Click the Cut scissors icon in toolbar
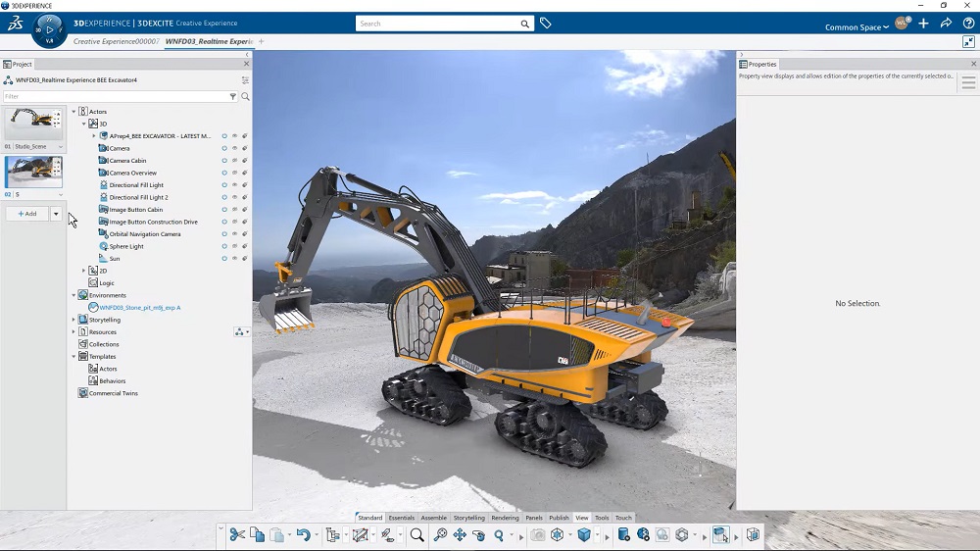This screenshot has width=980, height=551. 237,534
